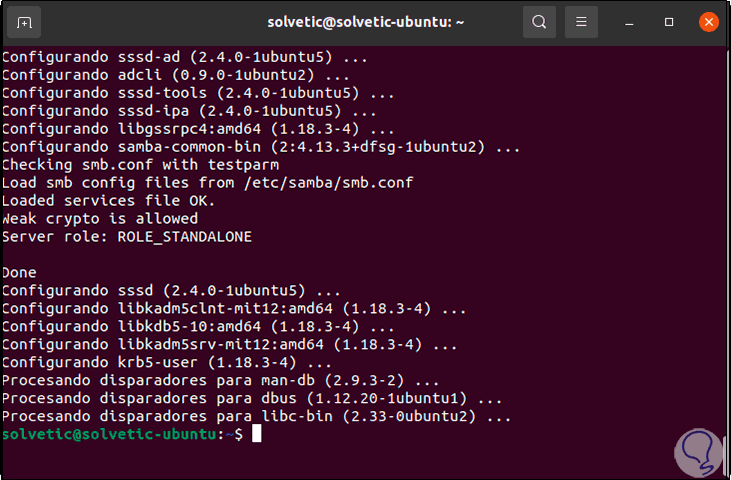This screenshot has height=480, width=731.
Task: Click the "Checking smb.conf with testparm" line
Action: [140, 164]
